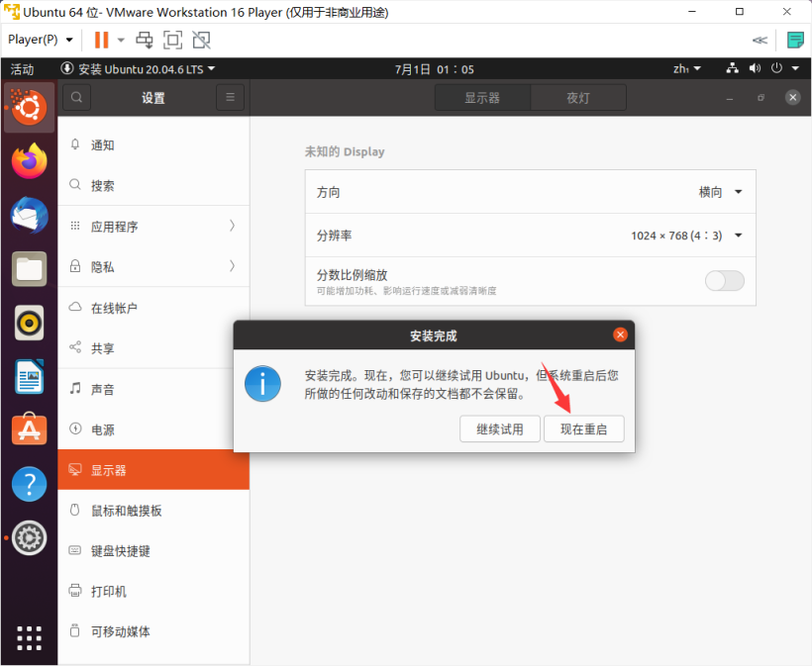Screen dimensions: 812x666
Task: Open Firefox from the Ubuntu dock
Action: coord(29,160)
